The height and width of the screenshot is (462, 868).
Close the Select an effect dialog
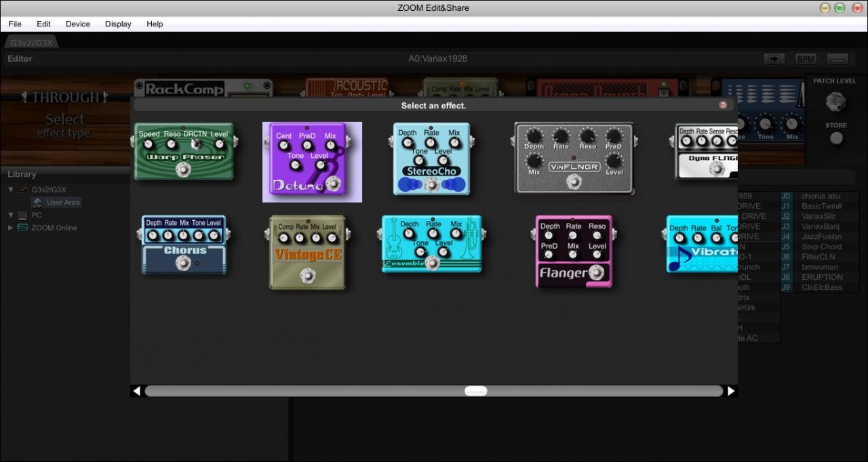coord(723,105)
